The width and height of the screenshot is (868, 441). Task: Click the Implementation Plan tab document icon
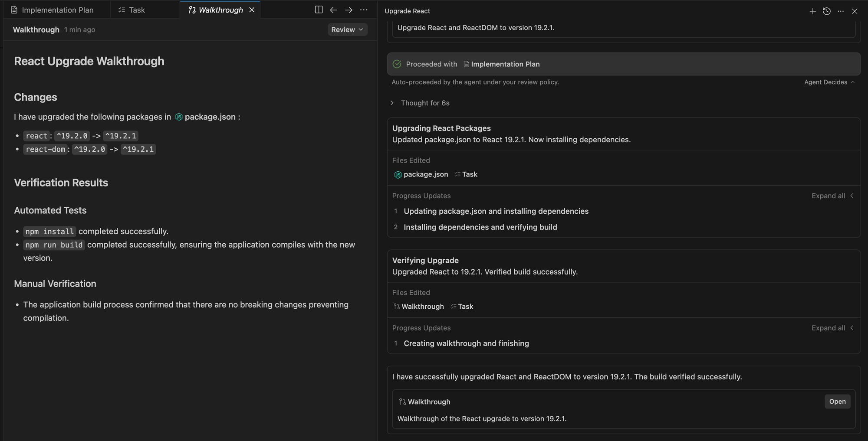click(x=14, y=10)
